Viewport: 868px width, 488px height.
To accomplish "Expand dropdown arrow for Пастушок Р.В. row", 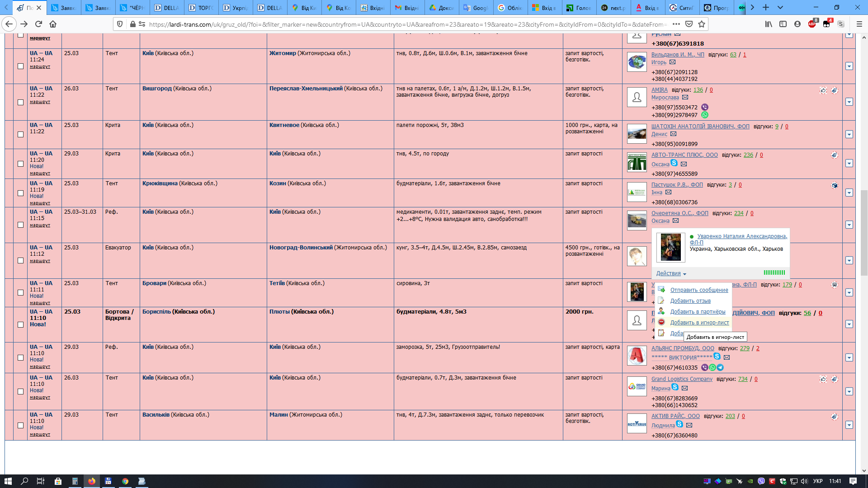I will (849, 192).
